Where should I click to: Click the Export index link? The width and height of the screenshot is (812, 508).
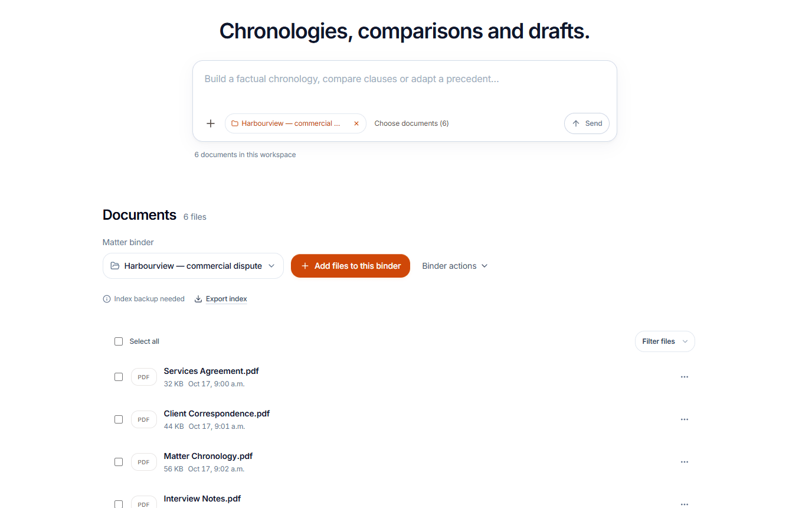click(221, 299)
